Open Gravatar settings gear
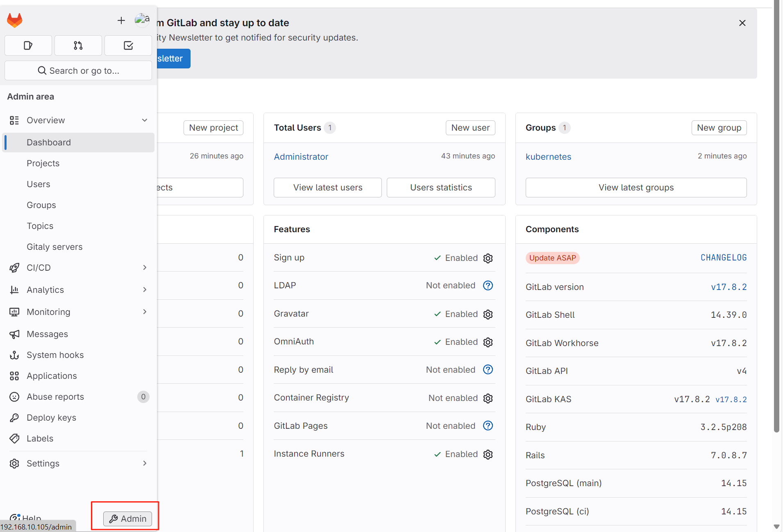This screenshot has height=532, width=783. tap(488, 314)
